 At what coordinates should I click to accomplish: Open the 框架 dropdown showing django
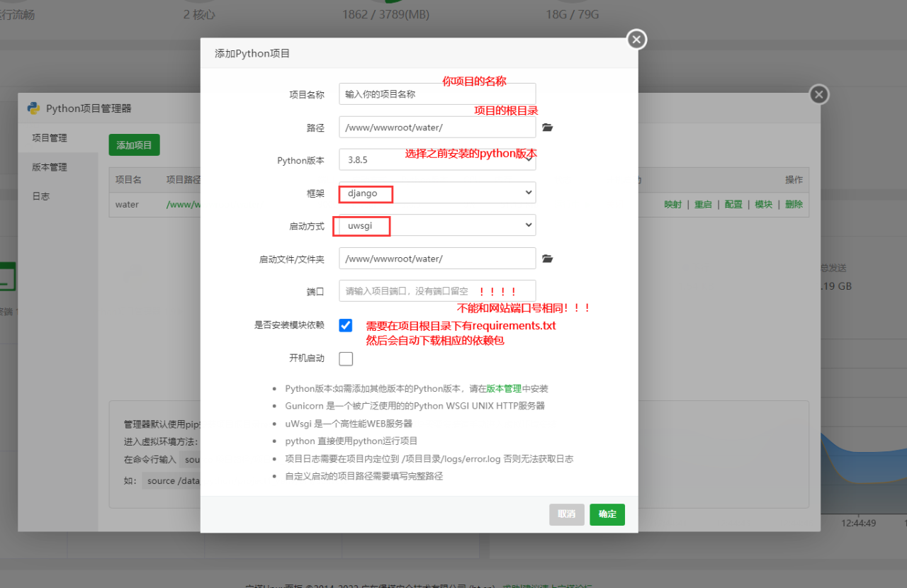437,193
